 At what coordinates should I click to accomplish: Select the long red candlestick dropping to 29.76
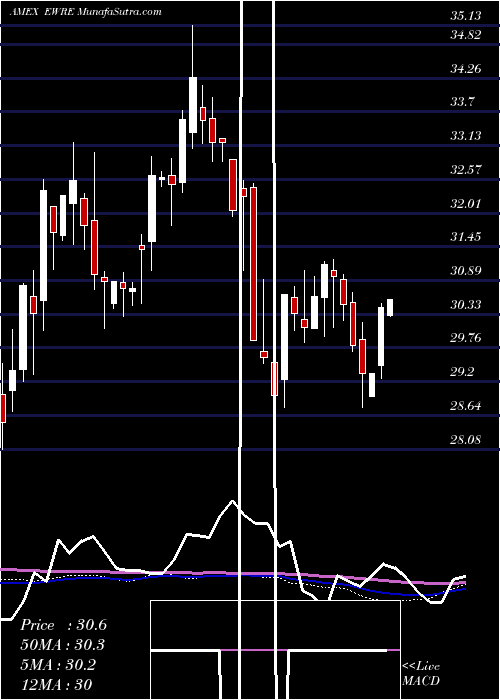(254, 263)
